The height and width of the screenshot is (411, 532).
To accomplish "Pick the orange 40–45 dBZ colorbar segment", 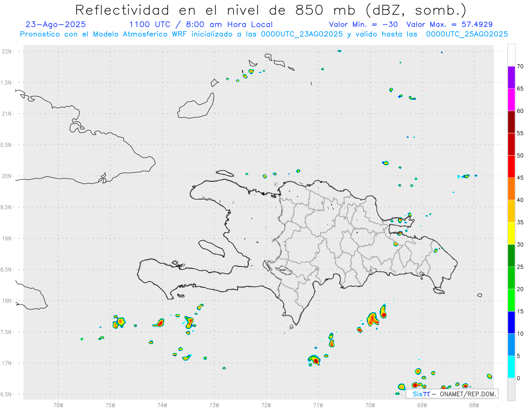I will (x=511, y=189).
